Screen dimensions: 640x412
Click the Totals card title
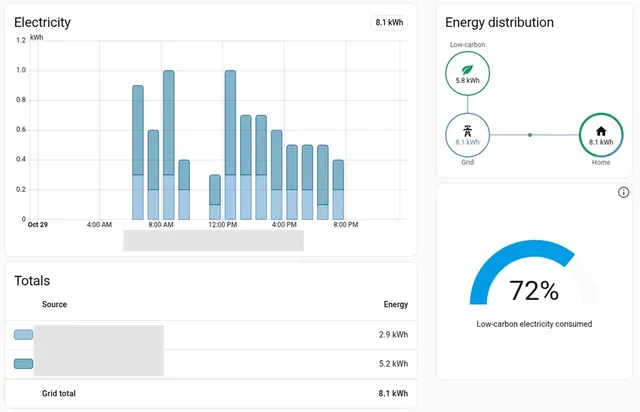[32, 281]
